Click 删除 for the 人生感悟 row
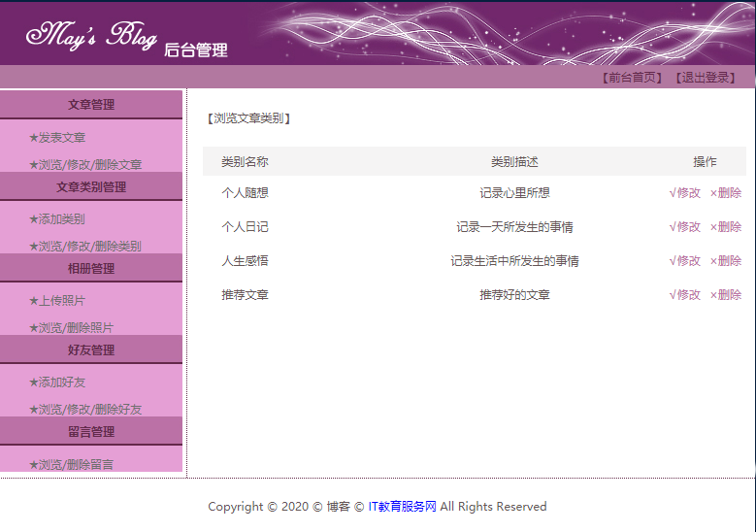Image resolution: width=756 pixels, height=532 pixels. (726, 261)
